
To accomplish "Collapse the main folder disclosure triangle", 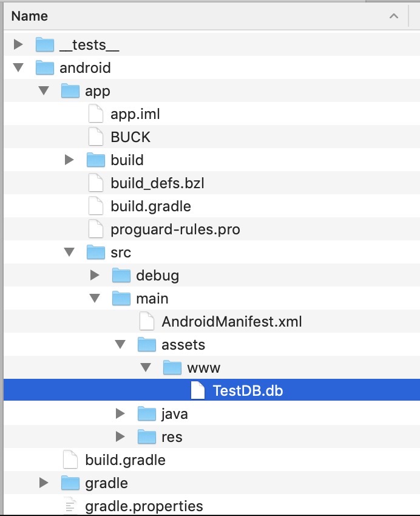I will [x=95, y=298].
